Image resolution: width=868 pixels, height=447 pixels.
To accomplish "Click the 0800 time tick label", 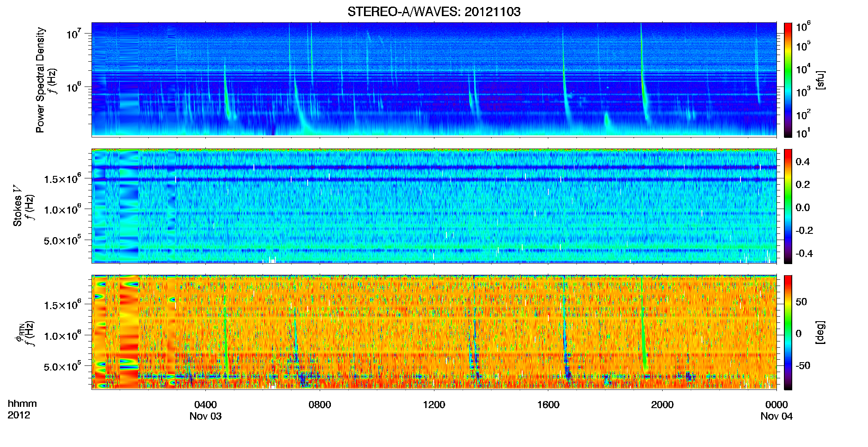I will [320, 405].
